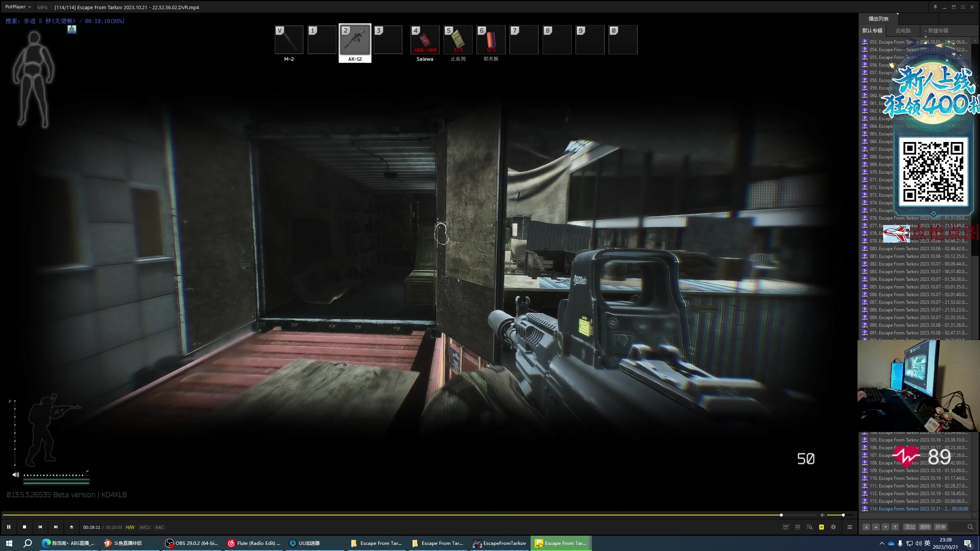Switch to UU加速器 on the taskbar
The width and height of the screenshot is (980, 551).
click(x=315, y=543)
